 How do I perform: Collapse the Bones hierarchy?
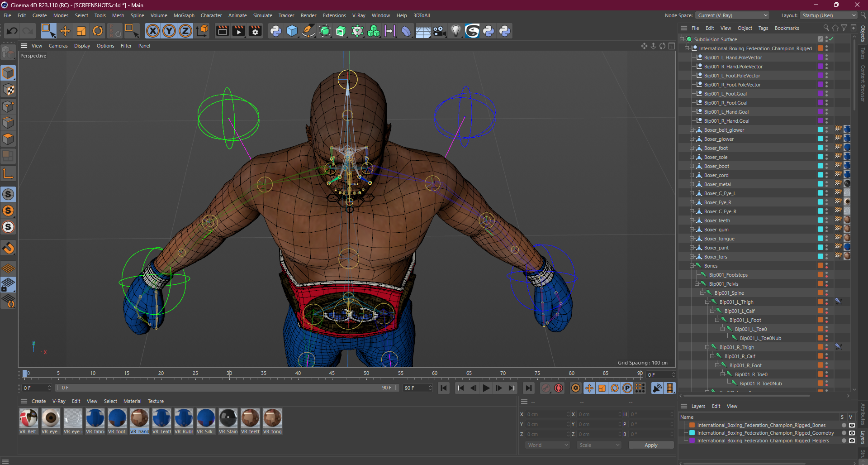point(692,266)
